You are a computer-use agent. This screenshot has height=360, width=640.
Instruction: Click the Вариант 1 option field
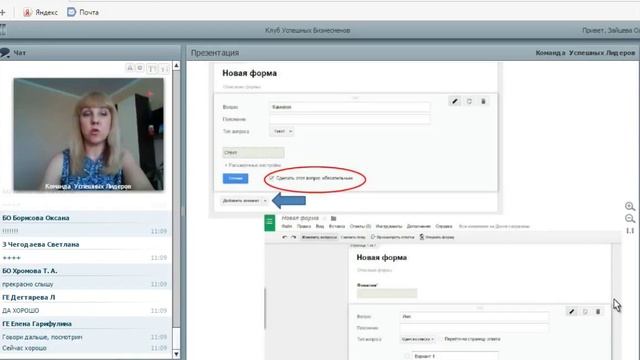pyautogui.click(x=455, y=356)
